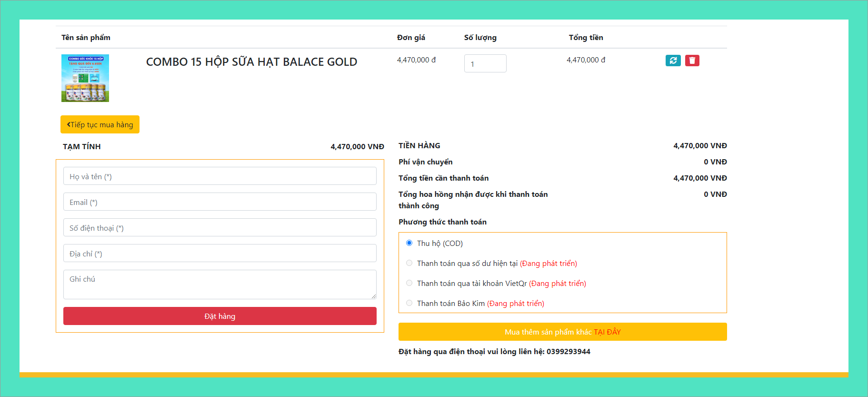Screen dimensions: 868x397
Task: Select the Email input field
Action: point(219,202)
